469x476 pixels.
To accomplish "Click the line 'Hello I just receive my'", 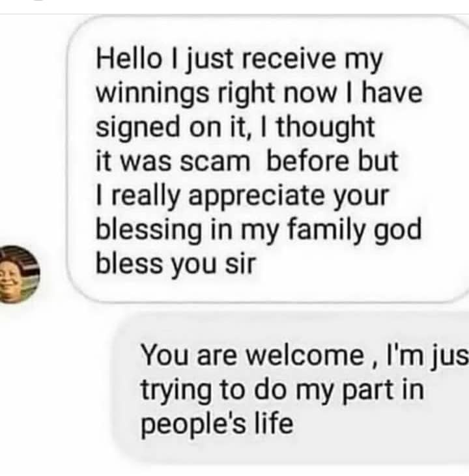I will [239, 59].
